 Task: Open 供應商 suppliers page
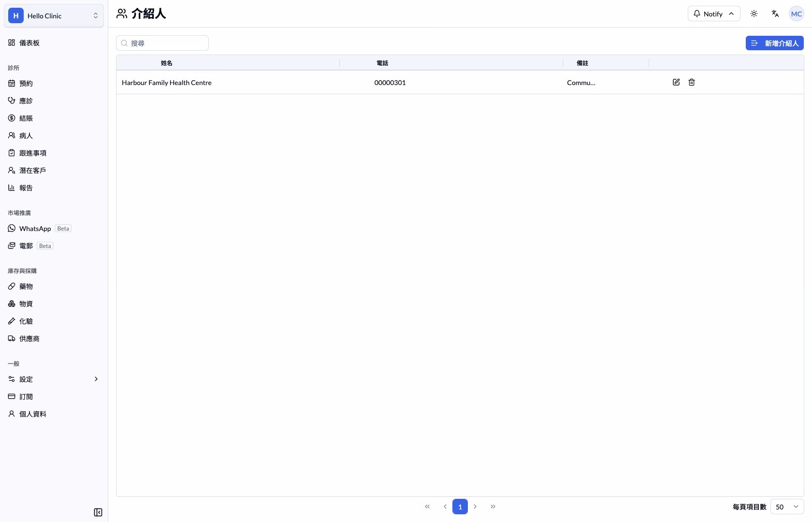[54, 338]
